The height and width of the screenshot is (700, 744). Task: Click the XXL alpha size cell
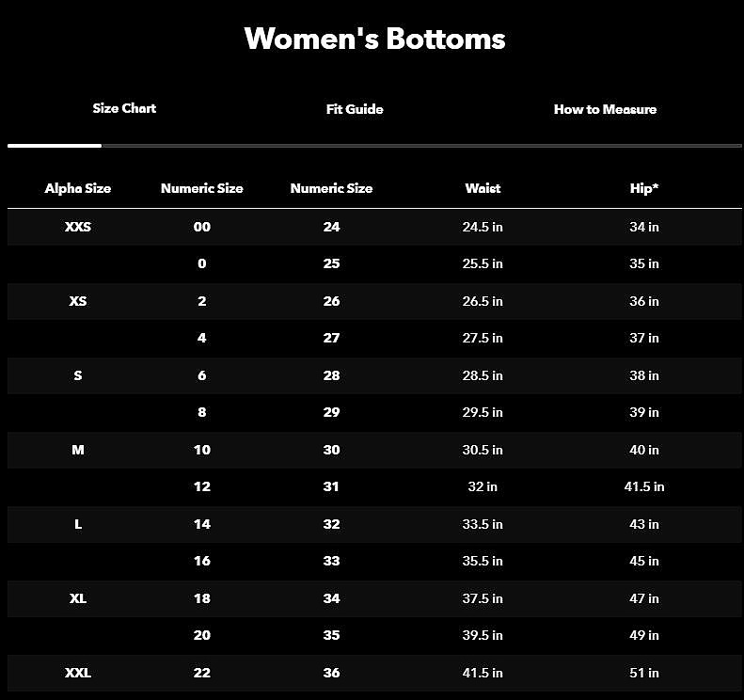click(78, 673)
